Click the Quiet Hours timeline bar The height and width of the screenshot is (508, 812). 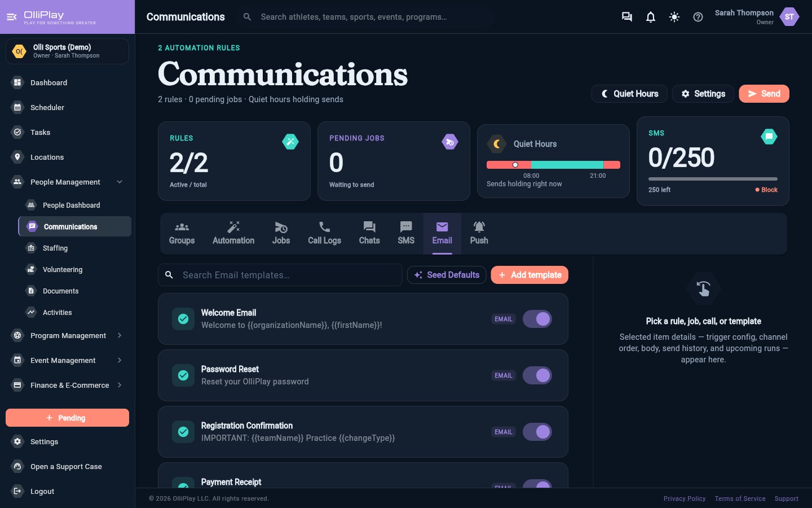(553, 165)
